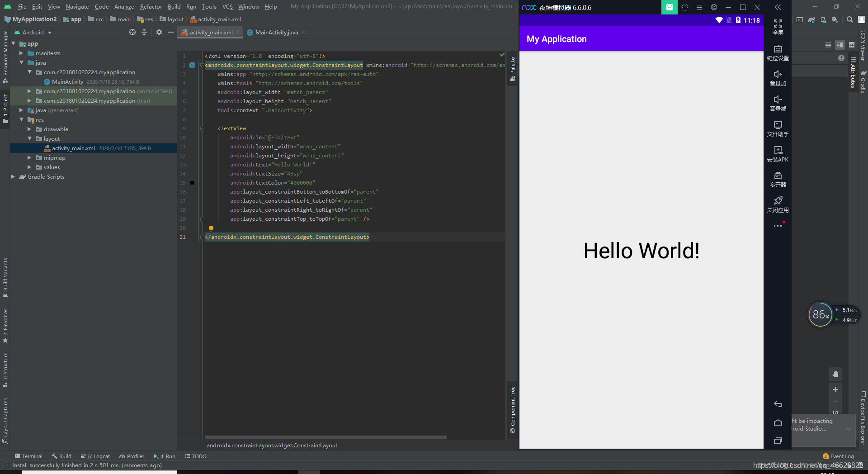
Task: Click the lightbulb quick-fix icon in editor
Action: pos(211,228)
